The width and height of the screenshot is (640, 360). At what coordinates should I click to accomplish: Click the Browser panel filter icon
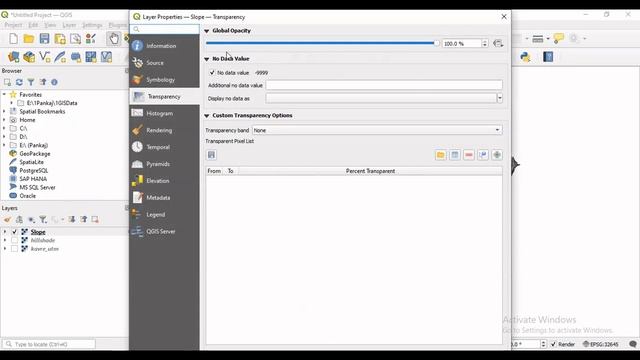click(31, 82)
